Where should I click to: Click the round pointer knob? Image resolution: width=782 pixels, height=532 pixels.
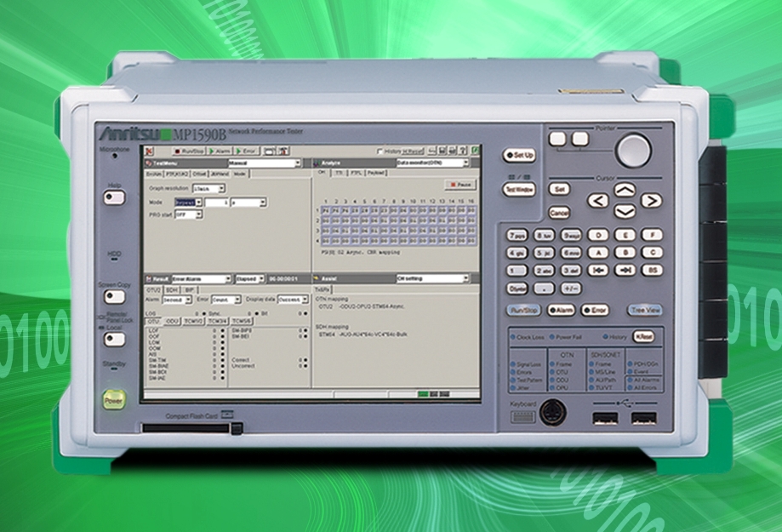(633, 151)
